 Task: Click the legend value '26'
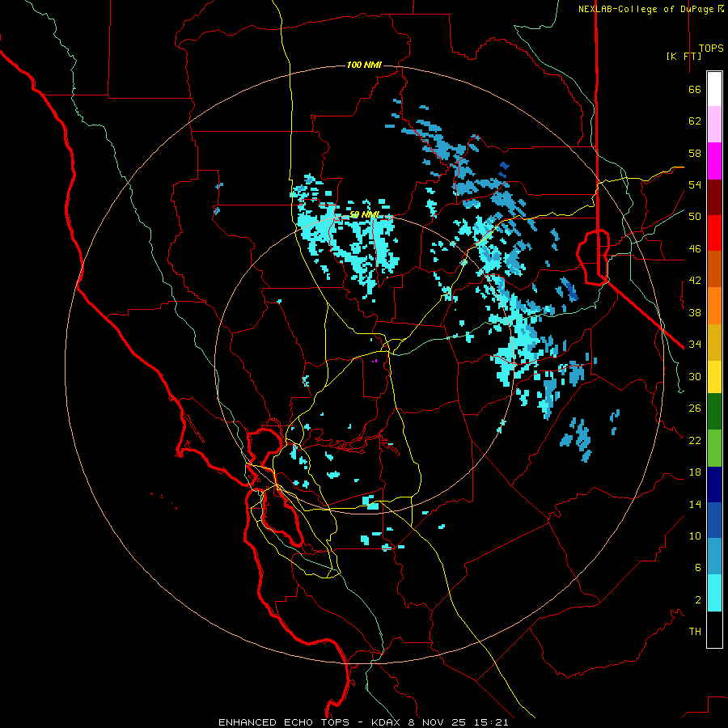point(695,408)
